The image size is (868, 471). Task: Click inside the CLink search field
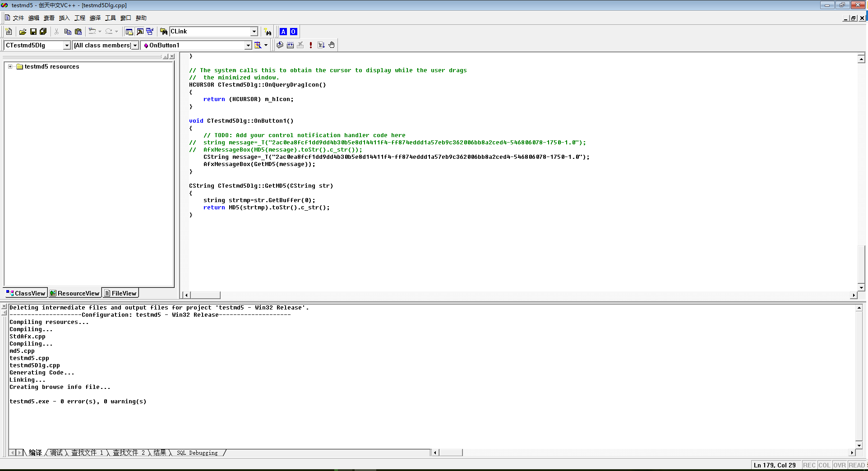pyautogui.click(x=210, y=32)
